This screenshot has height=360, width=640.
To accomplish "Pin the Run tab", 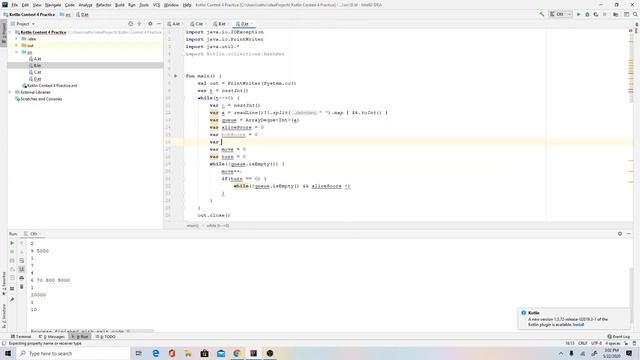I will (12, 300).
